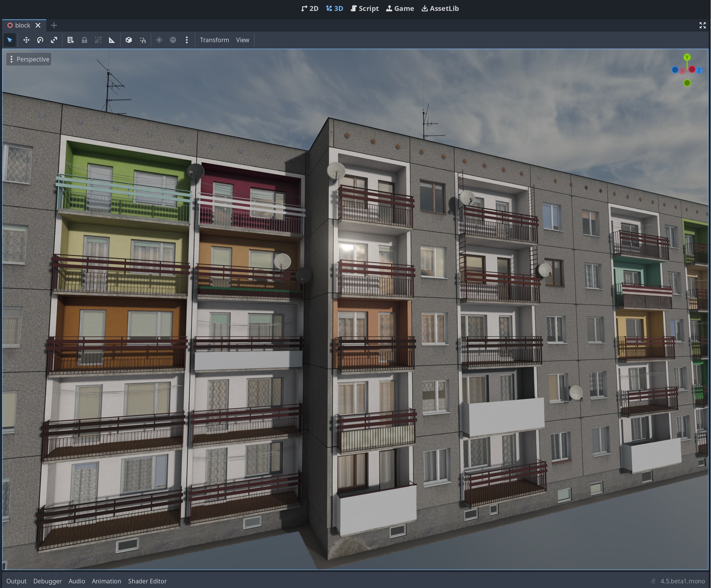Toggle use local space cube icon
The width and height of the screenshot is (711, 588).
pos(129,40)
